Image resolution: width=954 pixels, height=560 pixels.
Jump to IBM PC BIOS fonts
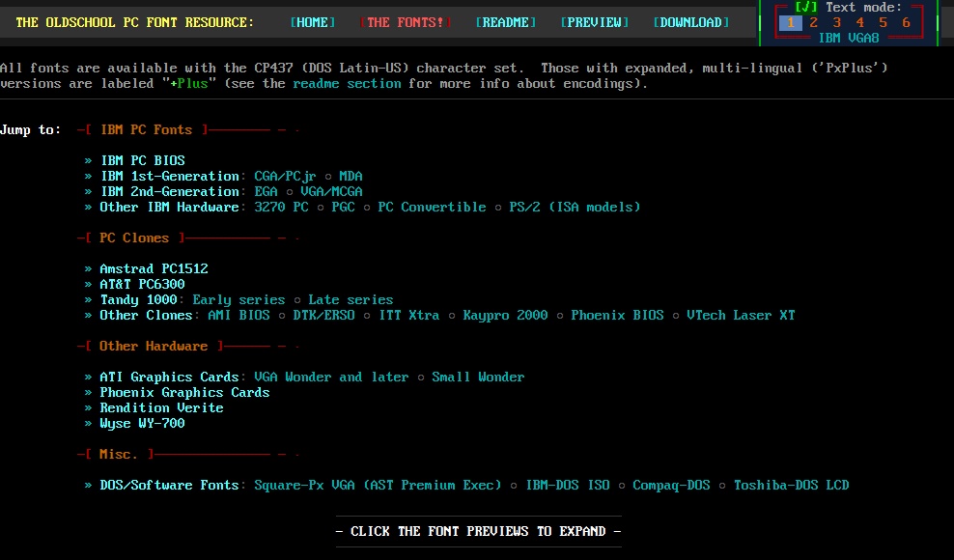tap(142, 160)
